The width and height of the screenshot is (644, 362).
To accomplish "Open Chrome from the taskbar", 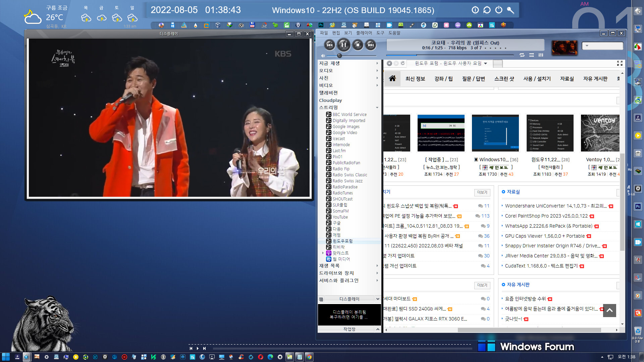I will pyautogui.click(x=309, y=357).
